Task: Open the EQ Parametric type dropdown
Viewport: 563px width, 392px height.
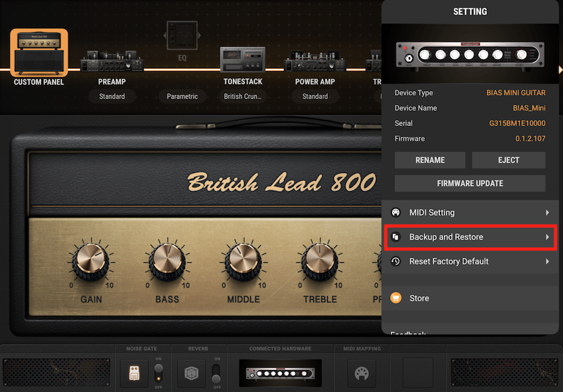Action: [x=182, y=97]
